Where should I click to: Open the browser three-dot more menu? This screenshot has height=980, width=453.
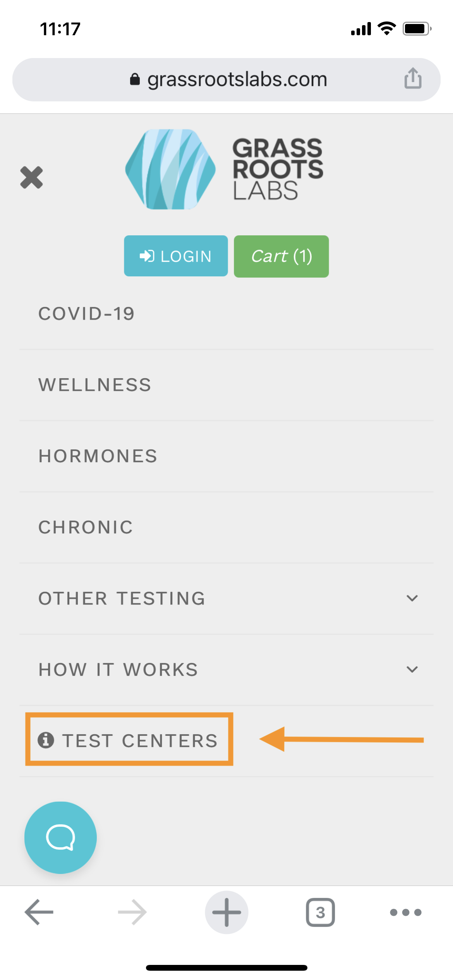405,912
